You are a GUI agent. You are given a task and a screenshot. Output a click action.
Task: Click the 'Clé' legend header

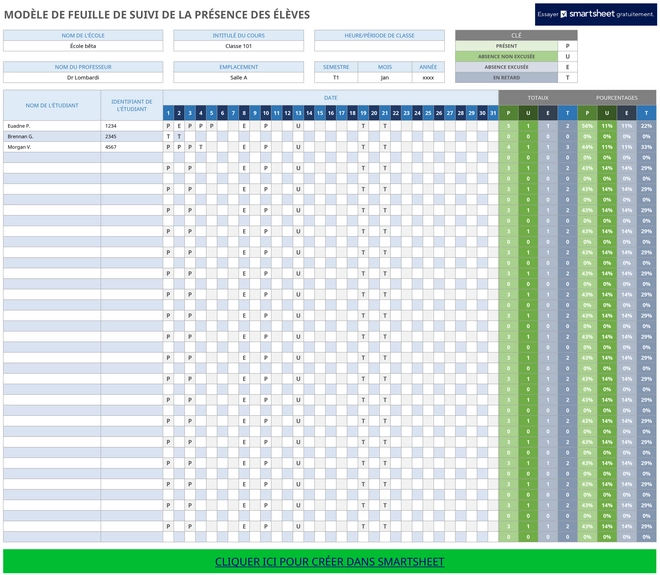(x=516, y=35)
